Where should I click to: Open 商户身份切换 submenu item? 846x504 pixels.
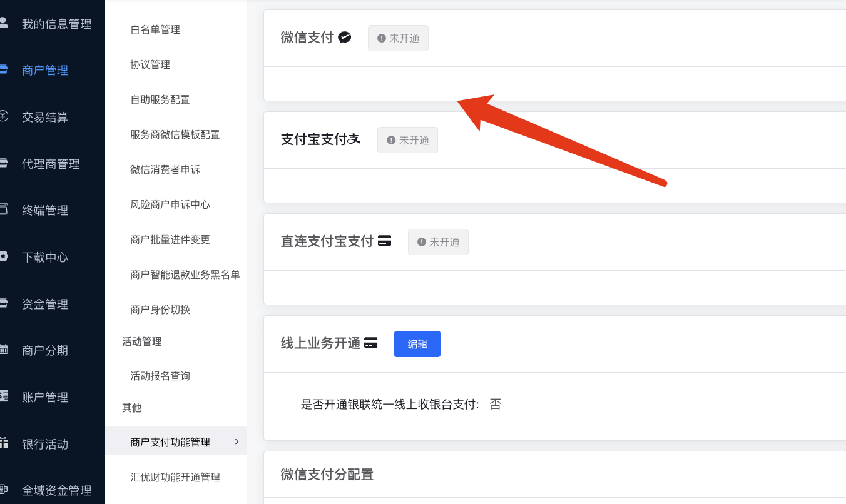pos(160,310)
